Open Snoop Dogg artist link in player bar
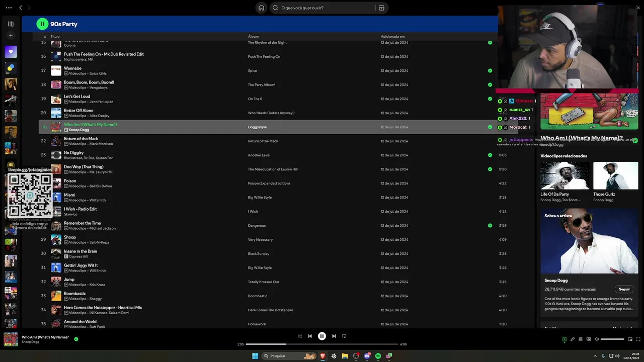Viewport: 644px width, 362px height. pos(30,342)
